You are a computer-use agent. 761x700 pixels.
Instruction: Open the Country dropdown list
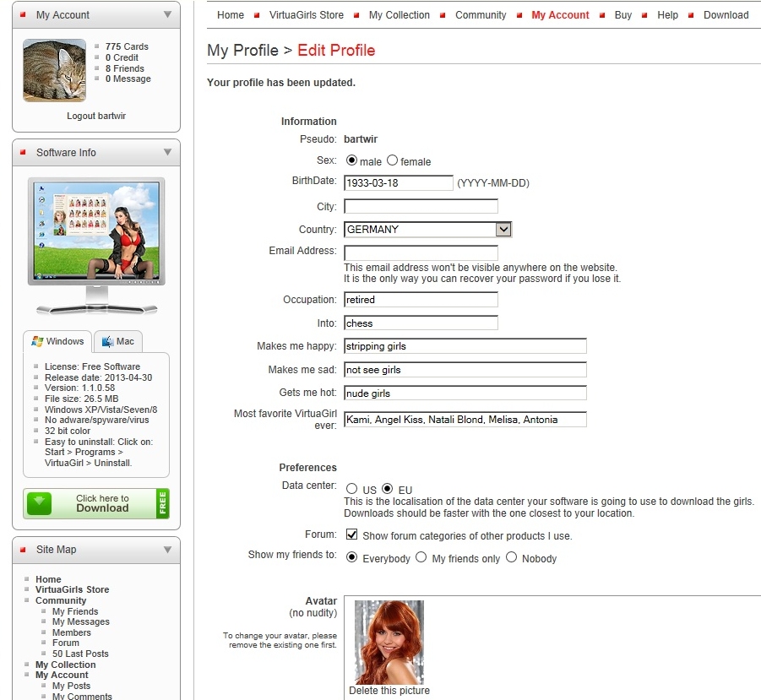tap(503, 229)
